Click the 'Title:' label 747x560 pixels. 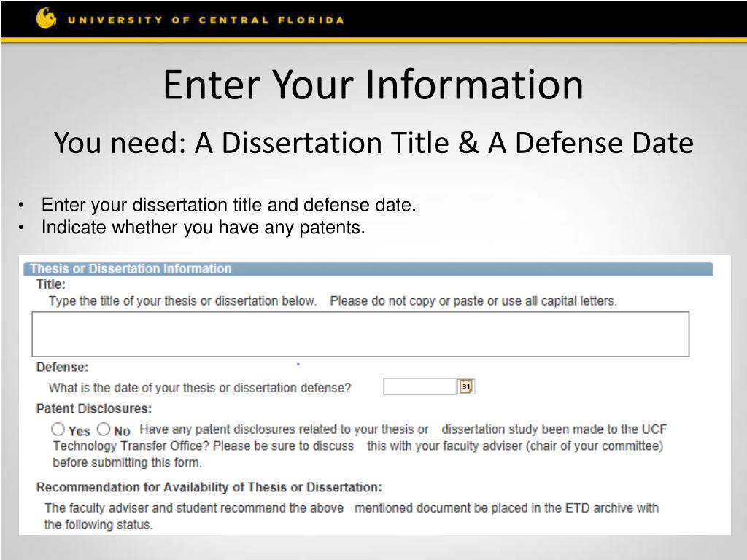click(51, 284)
